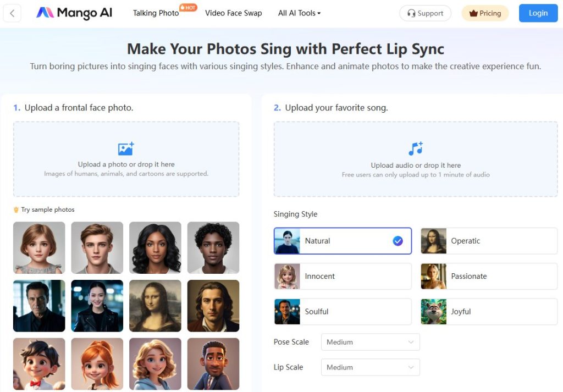Click the audio upload drop zone text
The image size is (563, 392).
416,165
